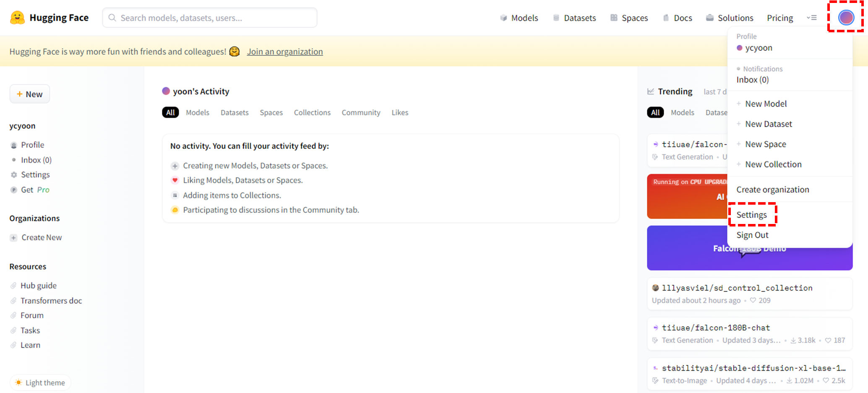The height and width of the screenshot is (393, 868).
Task: Click the Hub guide link icon
Action: point(13,286)
